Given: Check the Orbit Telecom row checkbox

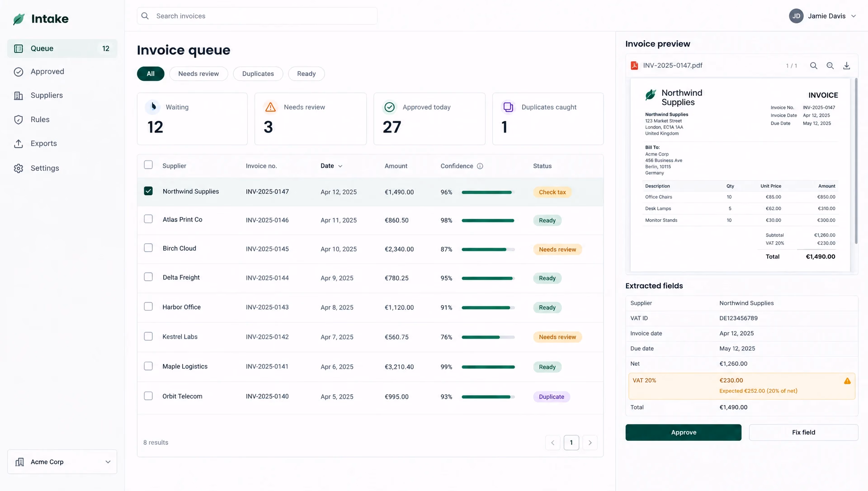Looking at the screenshot, I should click(x=148, y=396).
